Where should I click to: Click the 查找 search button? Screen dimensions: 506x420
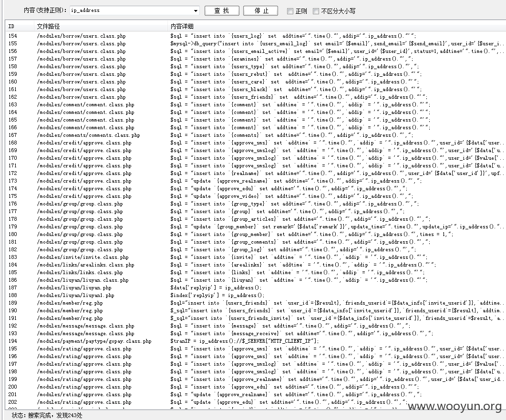(x=222, y=10)
